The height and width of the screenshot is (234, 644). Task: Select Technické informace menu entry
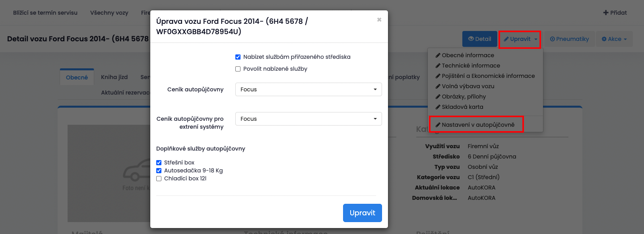471,66
